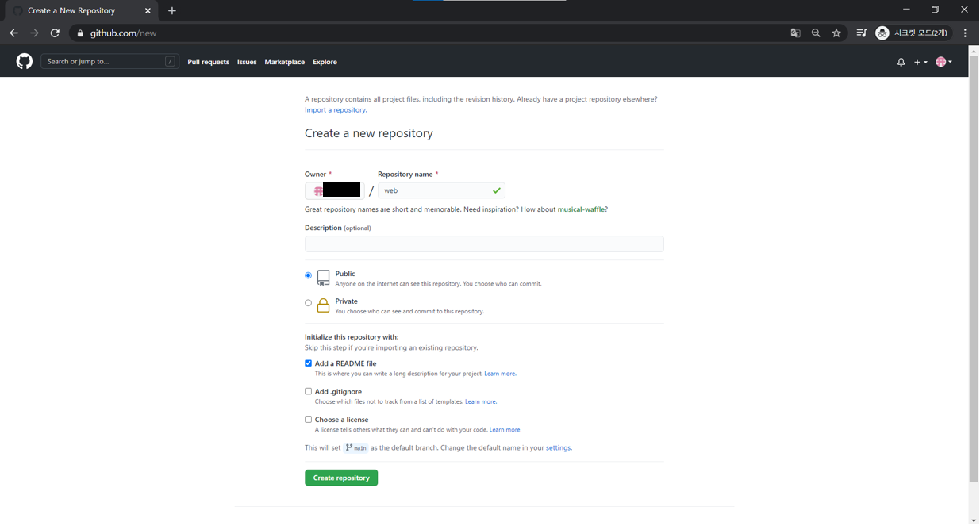The height and width of the screenshot is (526, 980).
Task: Click the Initialize this repository with text
Action: point(352,337)
